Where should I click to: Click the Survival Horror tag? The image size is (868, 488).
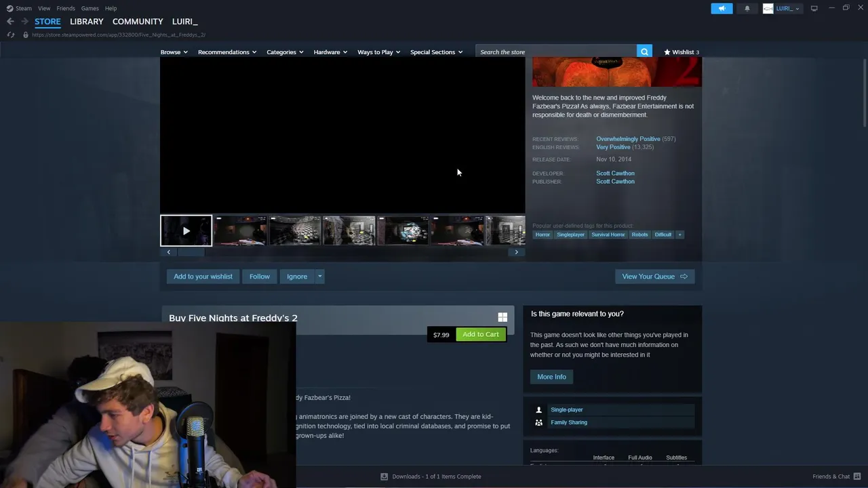point(608,235)
